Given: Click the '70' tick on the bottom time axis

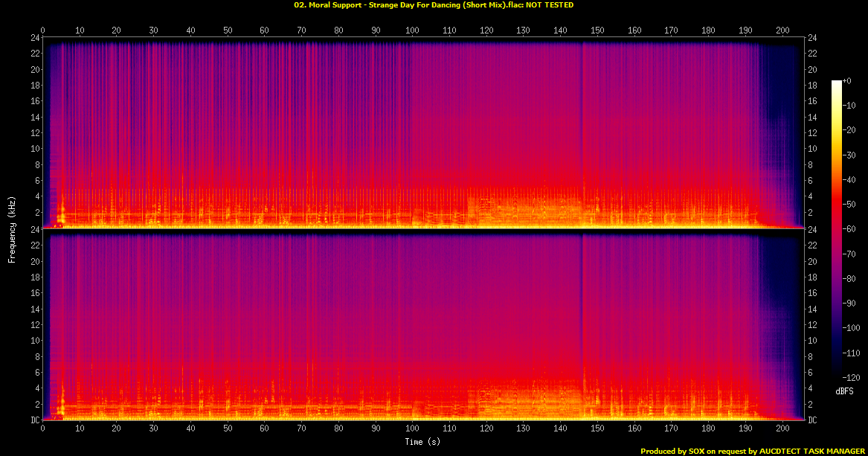Looking at the screenshot, I should 302,428.
